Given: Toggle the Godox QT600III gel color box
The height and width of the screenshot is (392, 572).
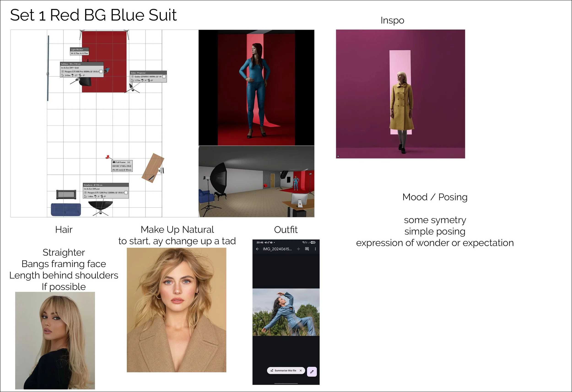Looking at the screenshot, I should coord(164,77).
